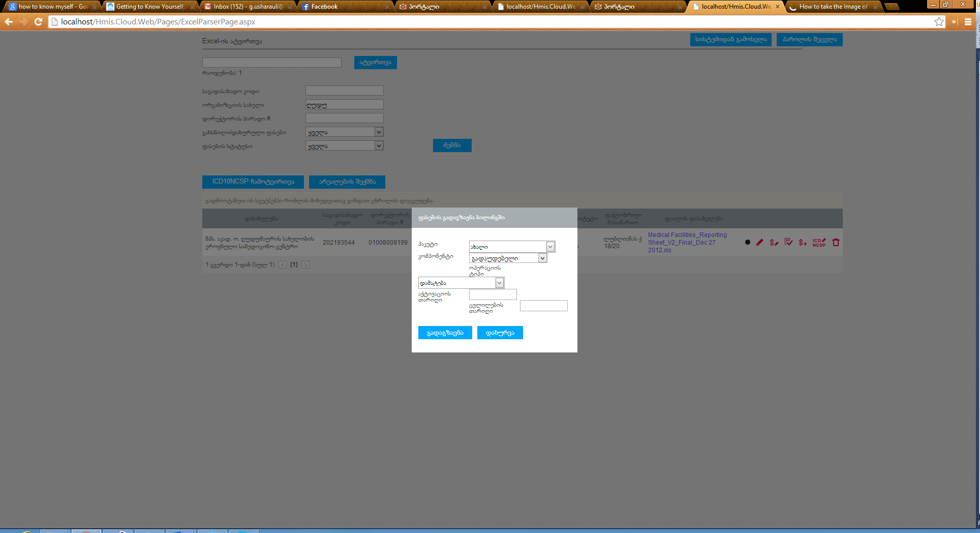The image size is (980, 533).
Task: Click the dollar-arrow send prices icon
Action: click(x=803, y=243)
